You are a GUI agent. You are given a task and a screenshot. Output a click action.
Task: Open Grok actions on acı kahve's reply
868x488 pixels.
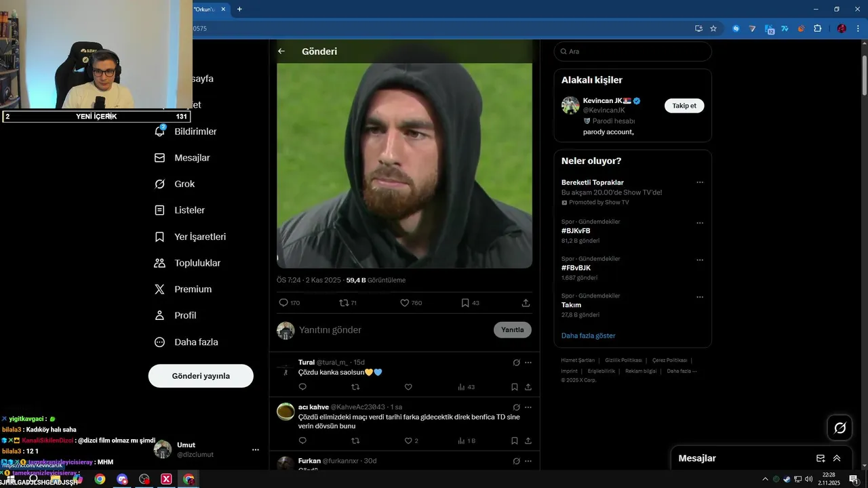pyautogui.click(x=516, y=407)
